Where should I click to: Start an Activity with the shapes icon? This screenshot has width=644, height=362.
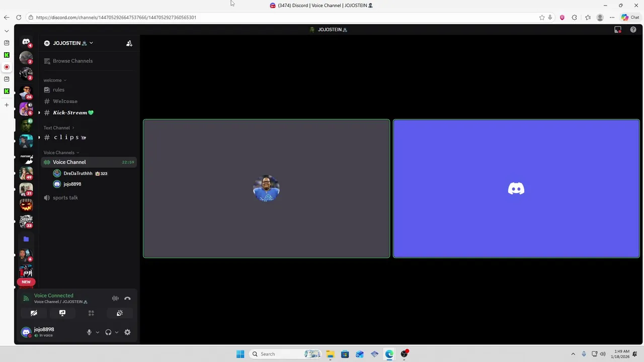[91, 313]
